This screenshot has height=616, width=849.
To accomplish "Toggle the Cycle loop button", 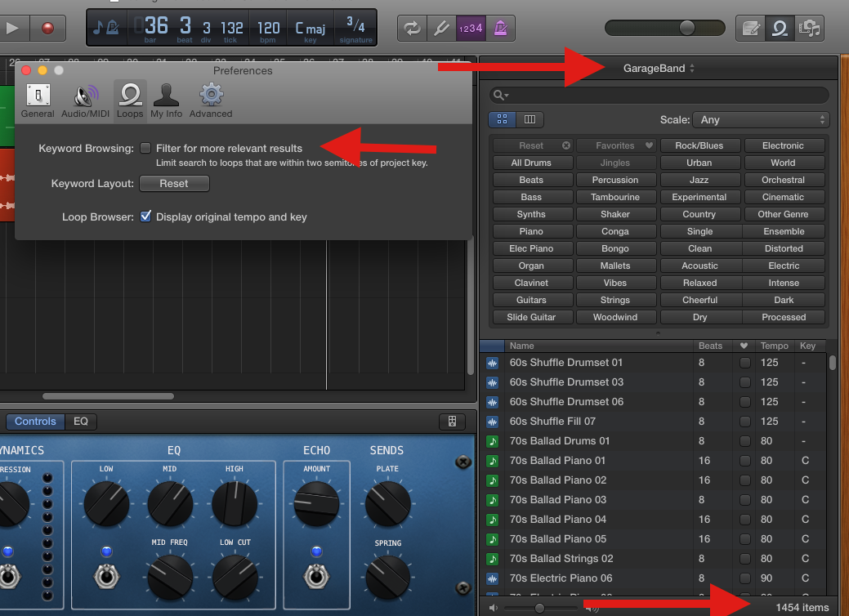I will click(x=412, y=28).
